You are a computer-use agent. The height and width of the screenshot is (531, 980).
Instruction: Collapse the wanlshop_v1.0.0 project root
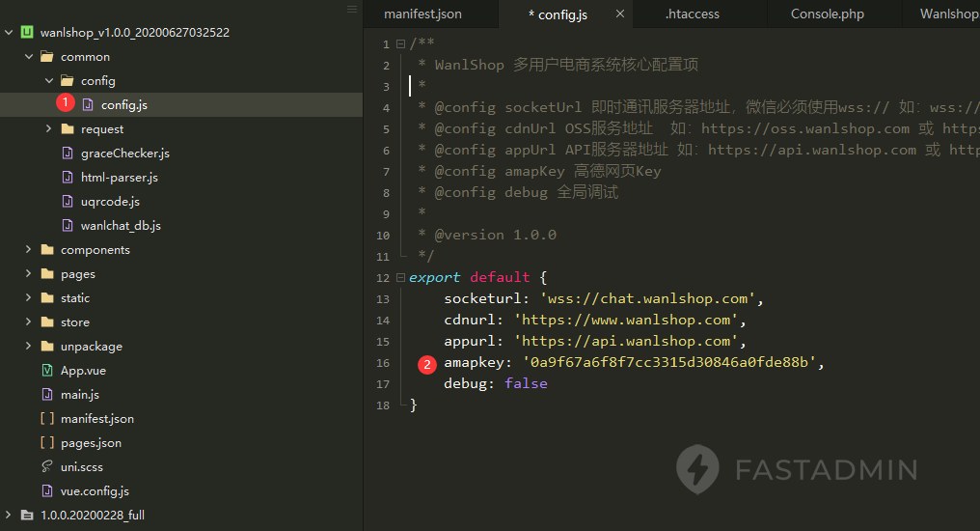click(x=9, y=32)
